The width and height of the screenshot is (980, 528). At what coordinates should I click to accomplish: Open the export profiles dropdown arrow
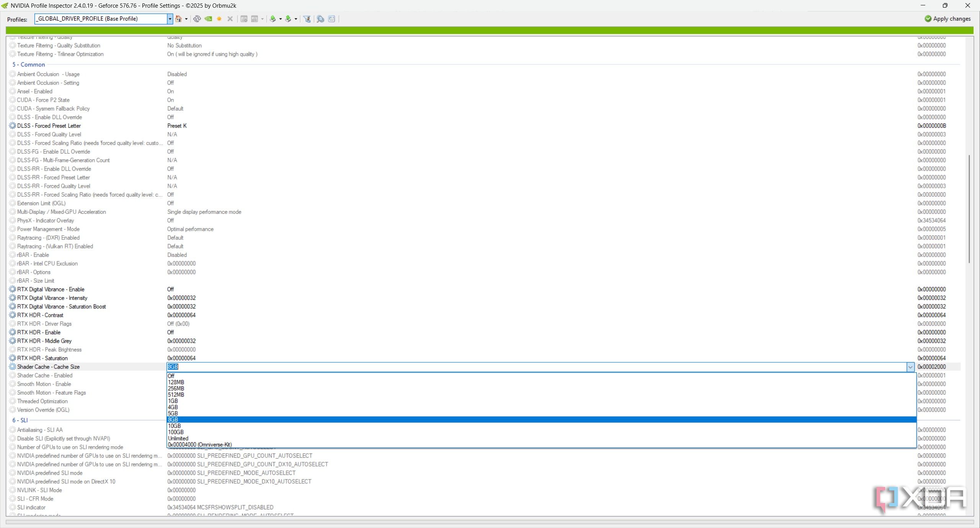coord(281,19)
